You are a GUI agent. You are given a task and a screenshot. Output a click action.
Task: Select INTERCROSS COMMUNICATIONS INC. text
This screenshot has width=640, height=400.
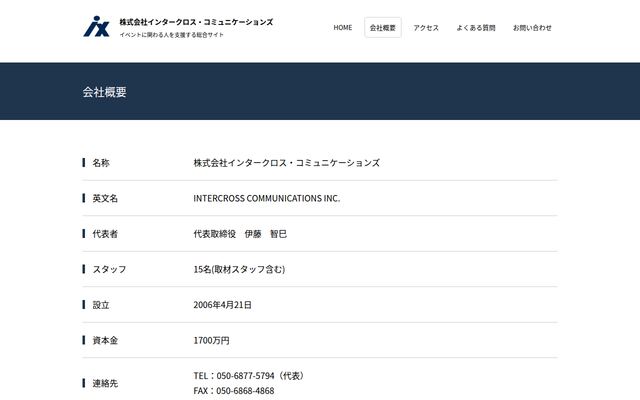pyautogui.click(x=267, y=198)
